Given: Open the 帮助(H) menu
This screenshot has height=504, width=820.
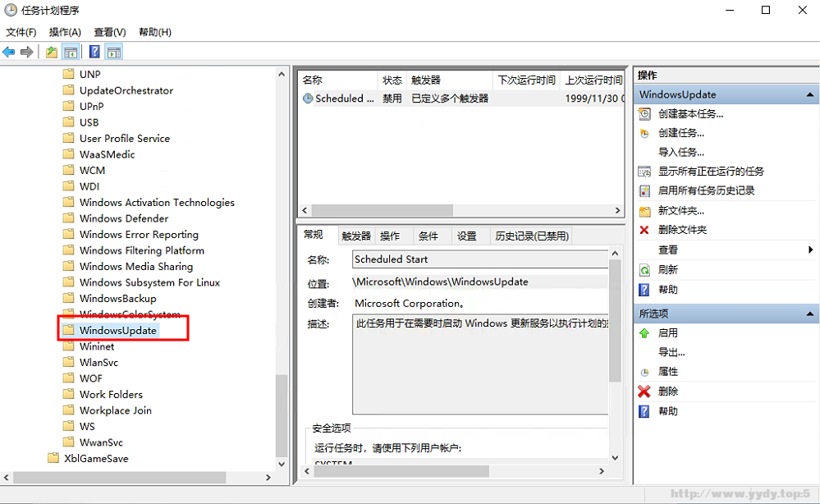Looking at the screenshot, I should [155, 32].
